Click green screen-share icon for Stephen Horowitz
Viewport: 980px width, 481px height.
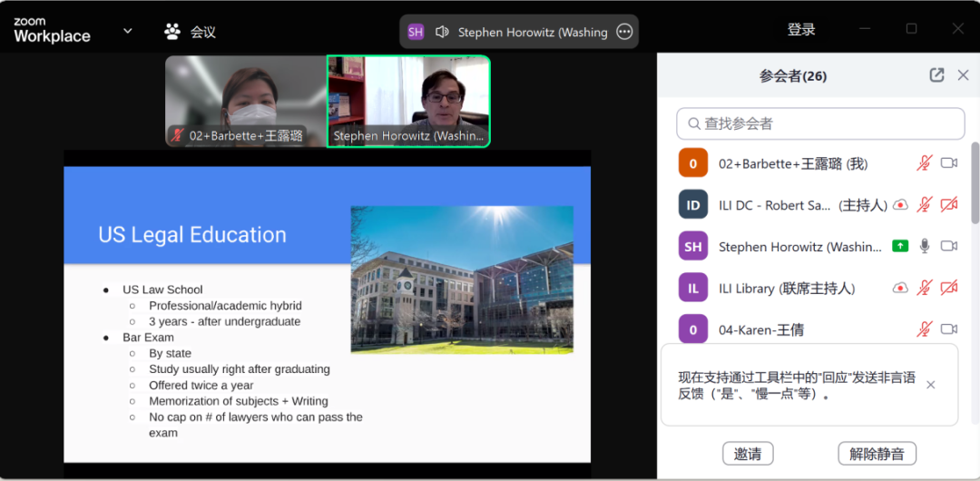(900, 246)
